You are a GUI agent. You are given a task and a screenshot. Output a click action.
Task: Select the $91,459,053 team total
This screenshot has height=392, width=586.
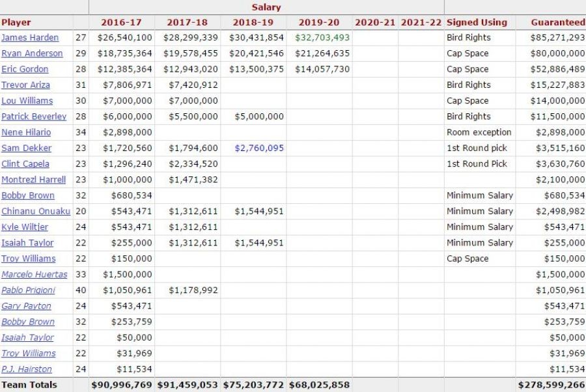(x=188, y=385)
